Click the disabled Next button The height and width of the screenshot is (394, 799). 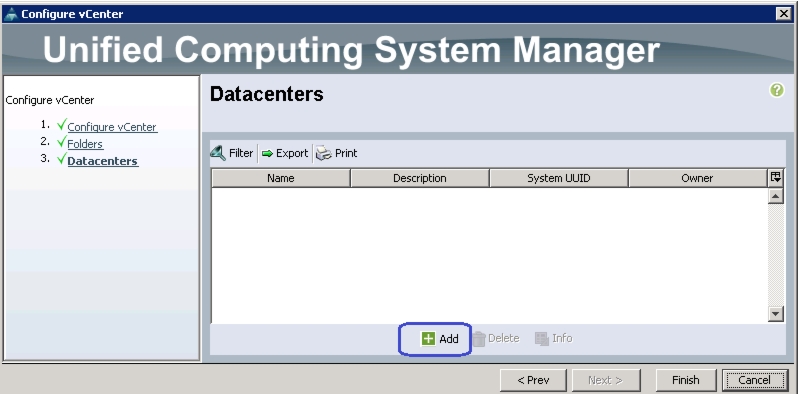click(606, 380)
